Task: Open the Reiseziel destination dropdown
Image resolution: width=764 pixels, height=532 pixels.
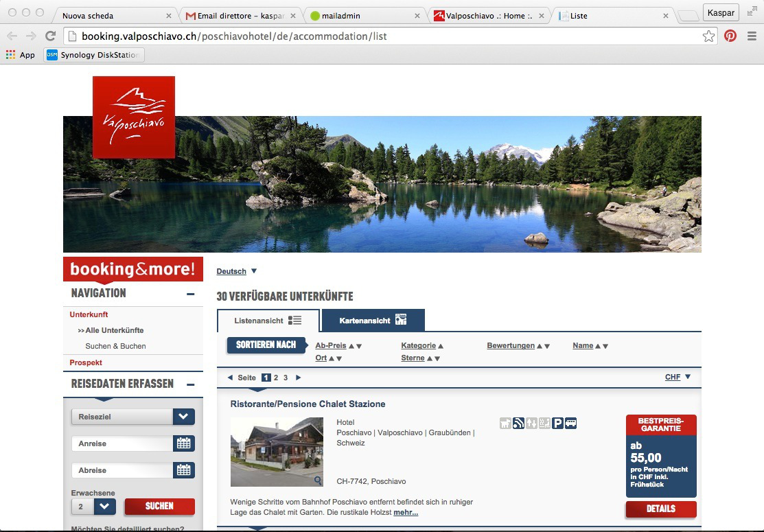Action: (183, 417)
